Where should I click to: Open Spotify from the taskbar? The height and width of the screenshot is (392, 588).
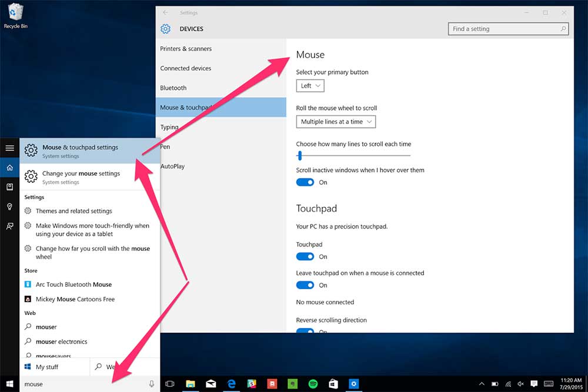[313, 384]
